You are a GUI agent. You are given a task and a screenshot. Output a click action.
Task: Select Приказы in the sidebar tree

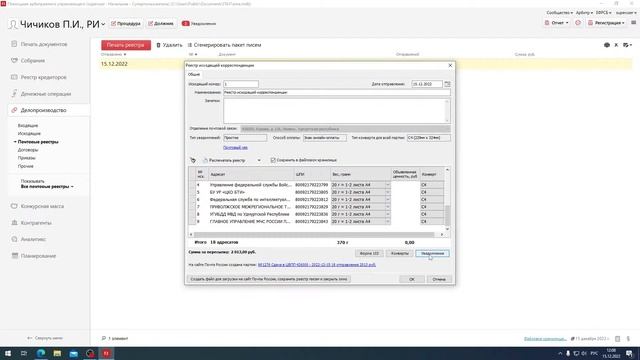coord(27,158)
